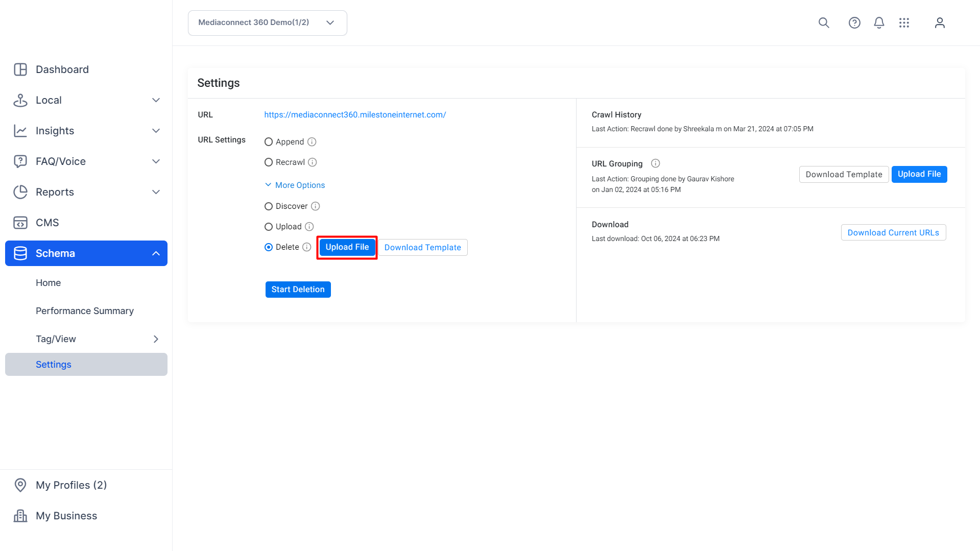
Task: Expand the Tag/View submenu arrow
Action: point(156,339)
